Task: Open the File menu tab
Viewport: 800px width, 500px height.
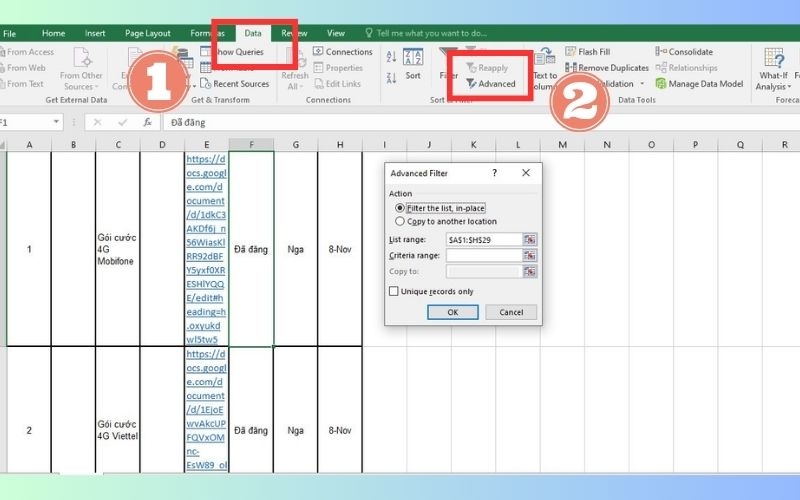Action: 9,34
